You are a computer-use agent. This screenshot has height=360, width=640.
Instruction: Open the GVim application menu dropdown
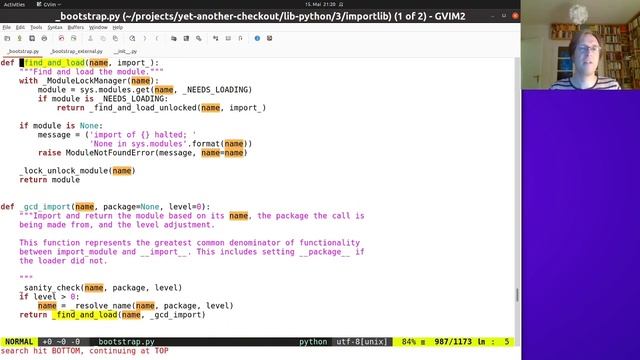click(49, 4)
